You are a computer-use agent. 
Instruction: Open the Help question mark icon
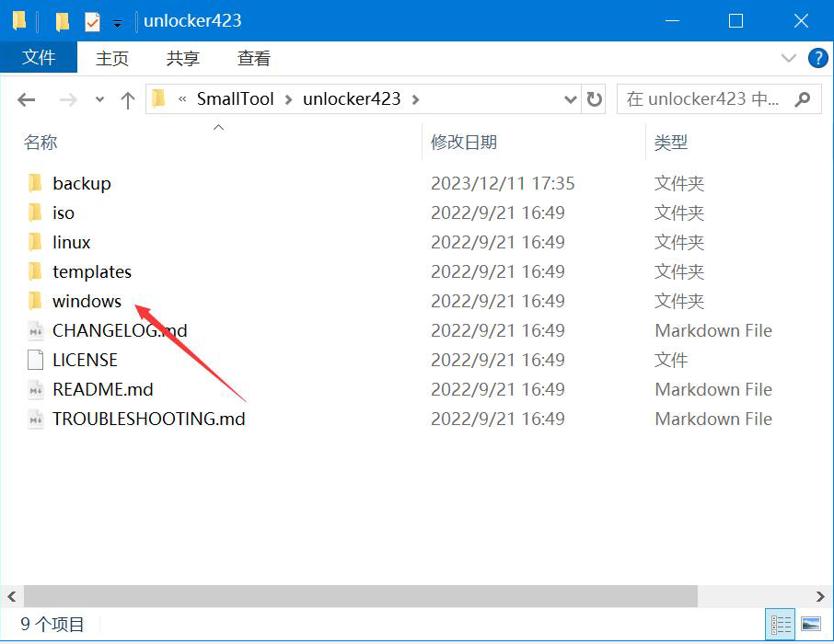click(817, 58)
